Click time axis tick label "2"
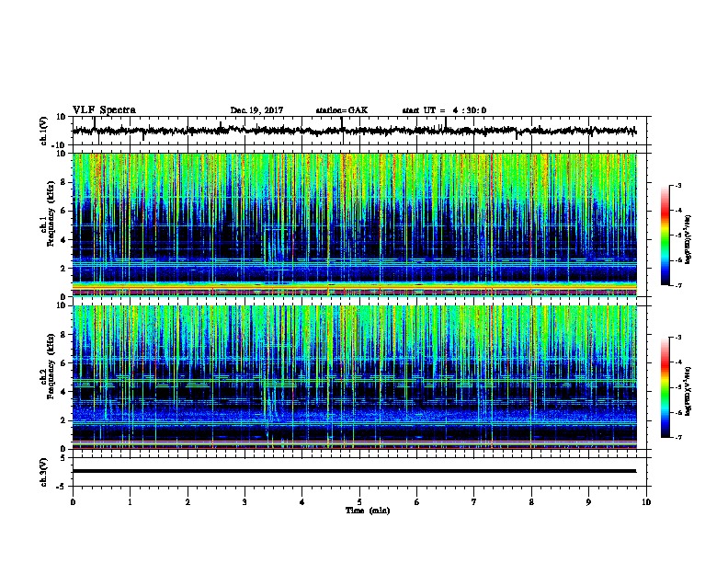The image size is (728, 563). pos(188,501)
